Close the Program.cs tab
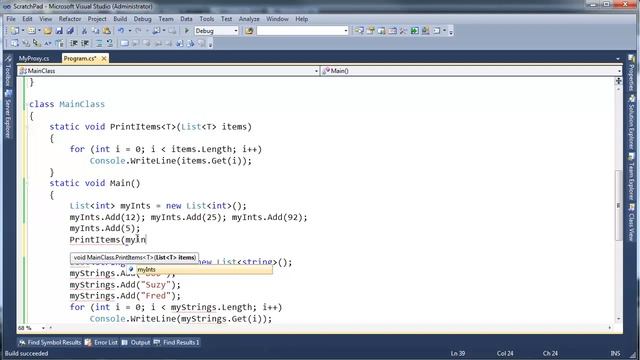The image size is (640, 360). pyautogui.click(x=104, y=59)
